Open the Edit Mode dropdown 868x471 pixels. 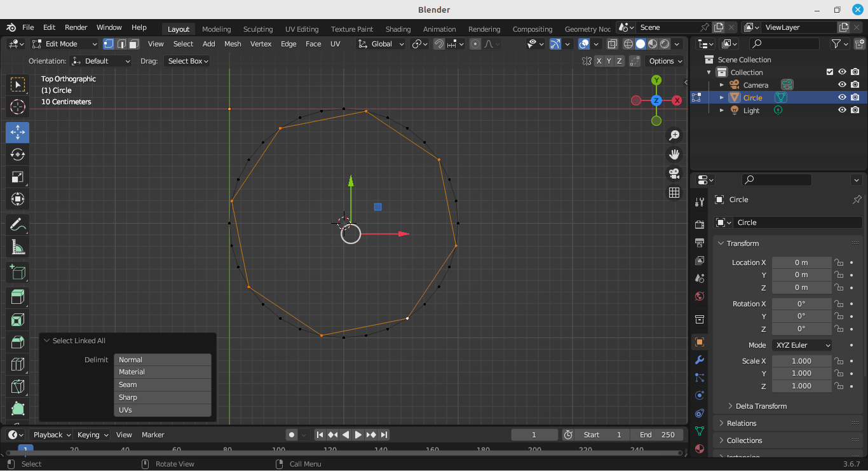point(64,44)
